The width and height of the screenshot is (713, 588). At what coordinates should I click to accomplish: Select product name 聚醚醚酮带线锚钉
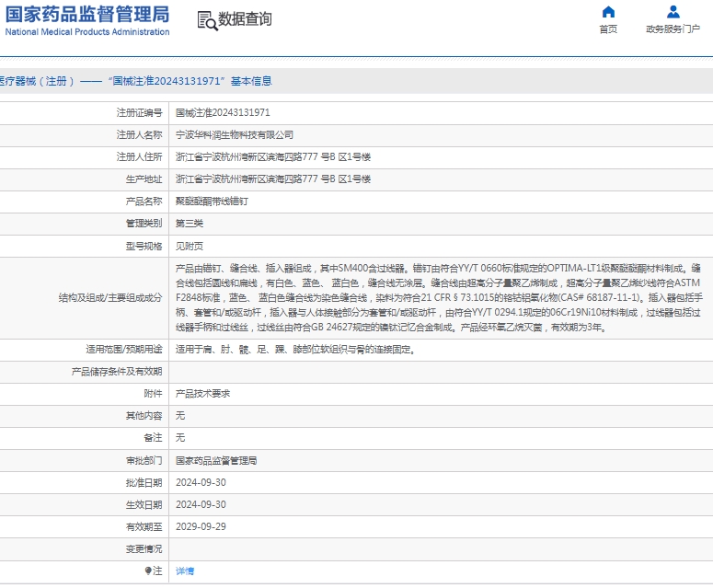click(212, 202)
